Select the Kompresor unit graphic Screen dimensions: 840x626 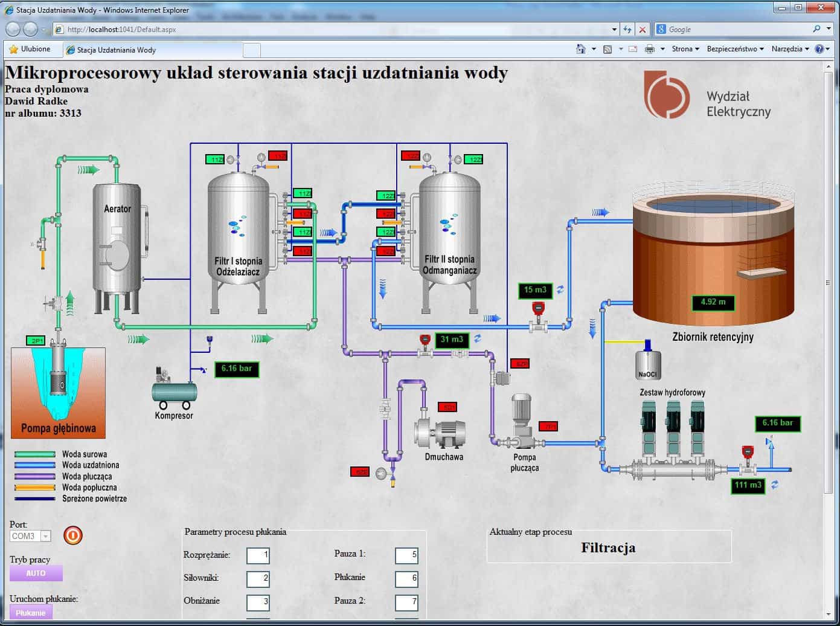(175, 389)
